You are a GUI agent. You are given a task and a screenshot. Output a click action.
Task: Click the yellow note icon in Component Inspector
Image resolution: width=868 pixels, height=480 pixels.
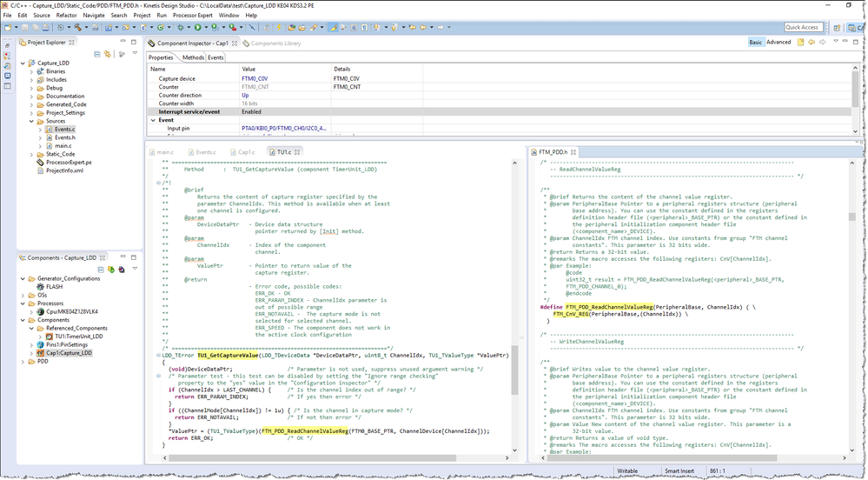click(x=800, y=42)
